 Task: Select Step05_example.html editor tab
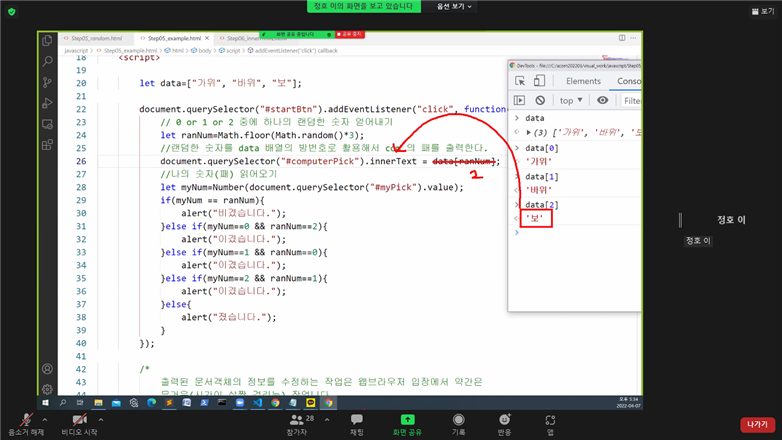174,38
